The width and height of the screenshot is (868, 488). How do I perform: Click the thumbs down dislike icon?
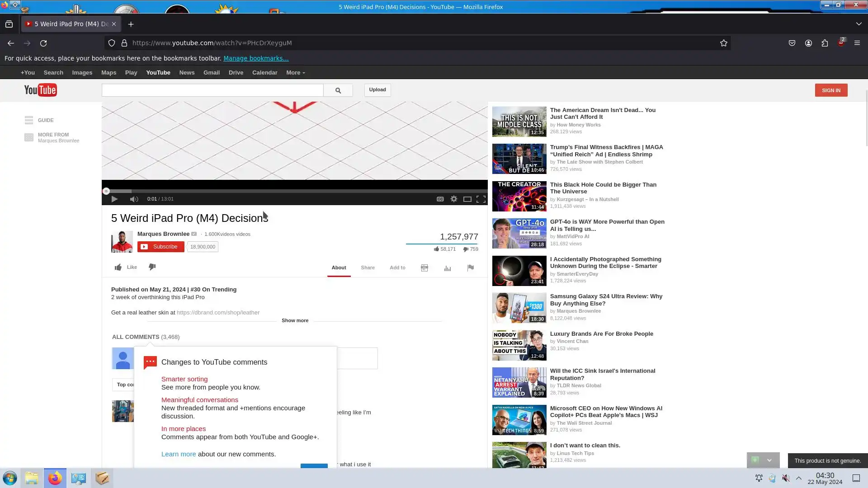(152, 267)
